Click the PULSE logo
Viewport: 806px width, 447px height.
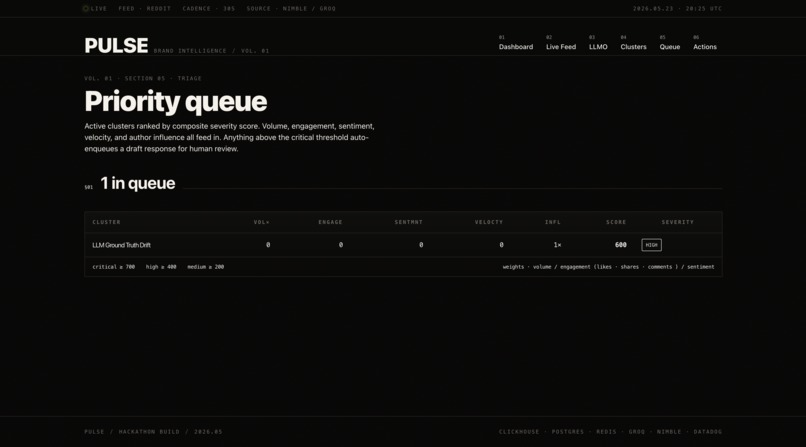coord(116,45)
